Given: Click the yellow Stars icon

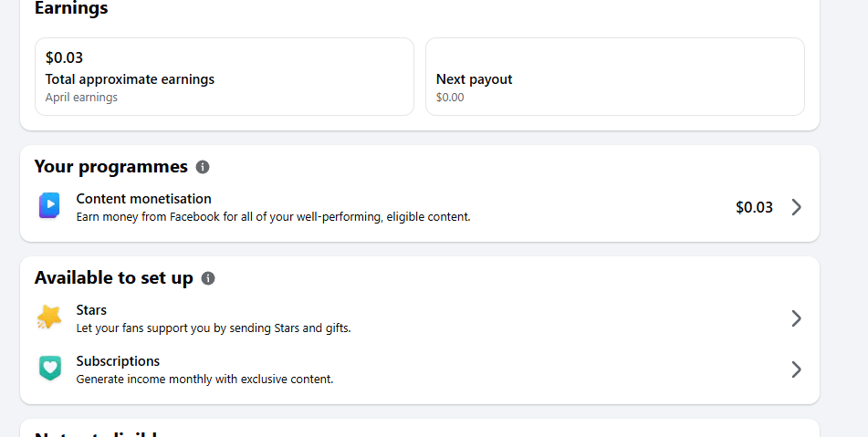Looking at the screenshot, I should pyautogui.click(x=49, y=317).
